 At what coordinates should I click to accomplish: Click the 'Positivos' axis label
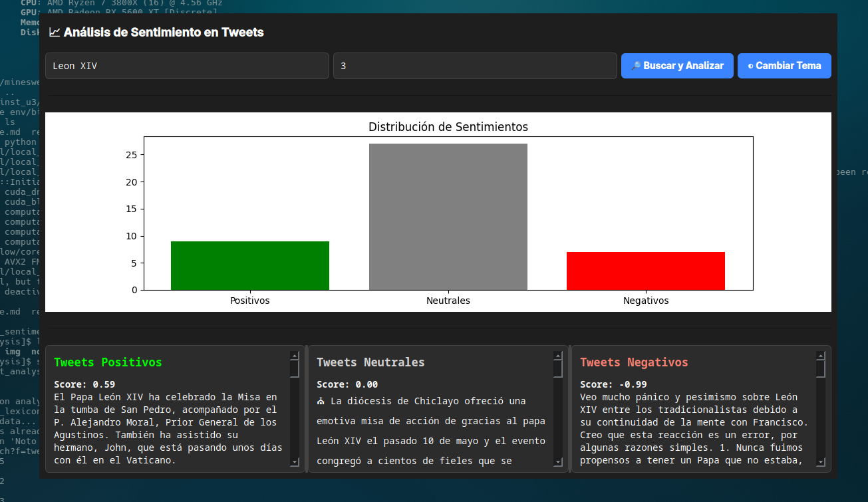[250, 301]
